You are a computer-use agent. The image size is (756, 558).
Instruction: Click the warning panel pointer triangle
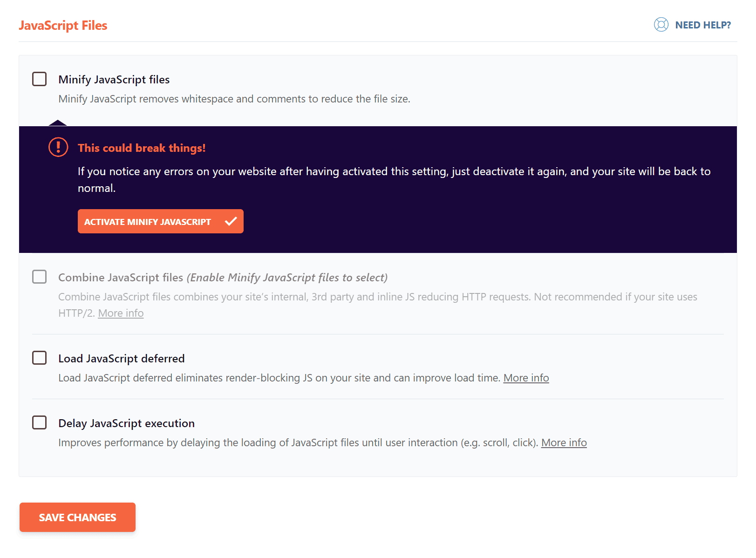coord(58,123)
